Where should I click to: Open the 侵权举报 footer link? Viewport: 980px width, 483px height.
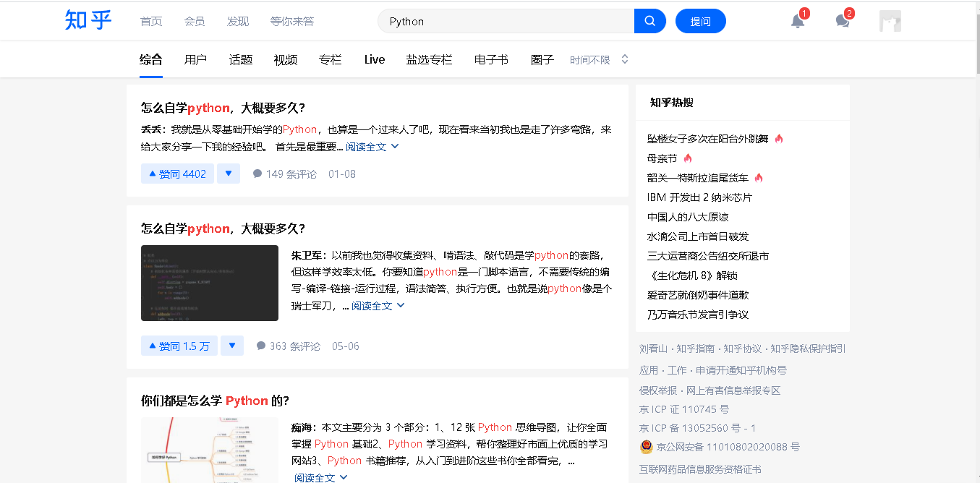click(658, 390)
